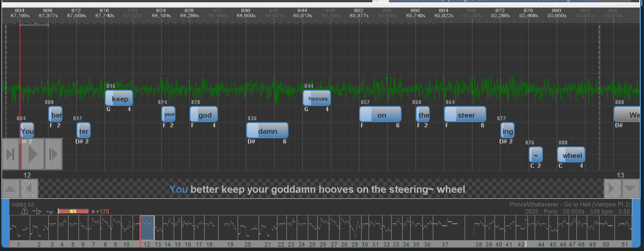Click the down arrow right of lyrics
The image size is (644, 251).
pos(631,189)
